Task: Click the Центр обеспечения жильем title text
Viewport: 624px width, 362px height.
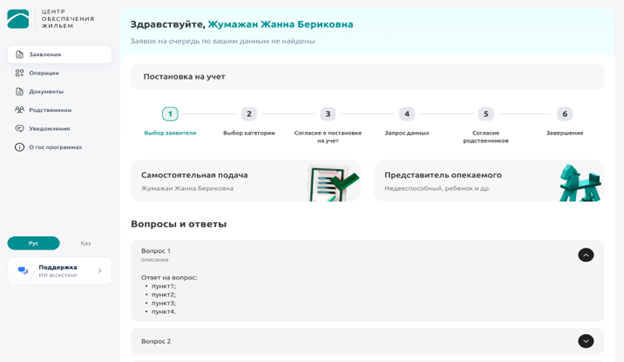Action: pos(68,19)
